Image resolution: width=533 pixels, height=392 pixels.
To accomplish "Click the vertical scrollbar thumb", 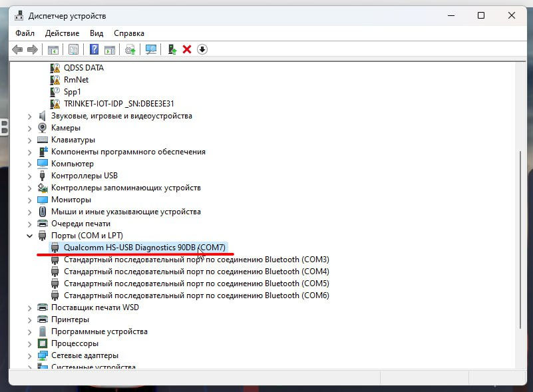I will coord(520,240).
